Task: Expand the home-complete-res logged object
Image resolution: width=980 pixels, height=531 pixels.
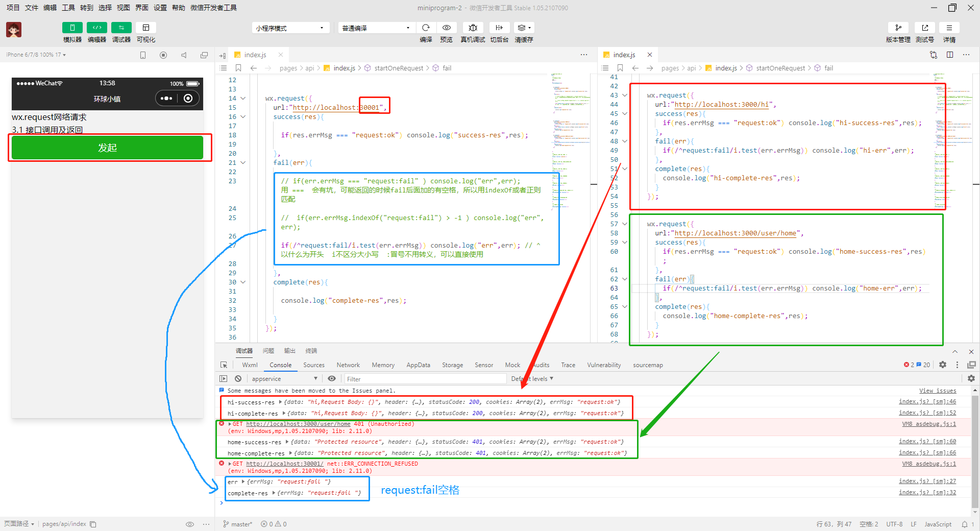Action: 290,453
